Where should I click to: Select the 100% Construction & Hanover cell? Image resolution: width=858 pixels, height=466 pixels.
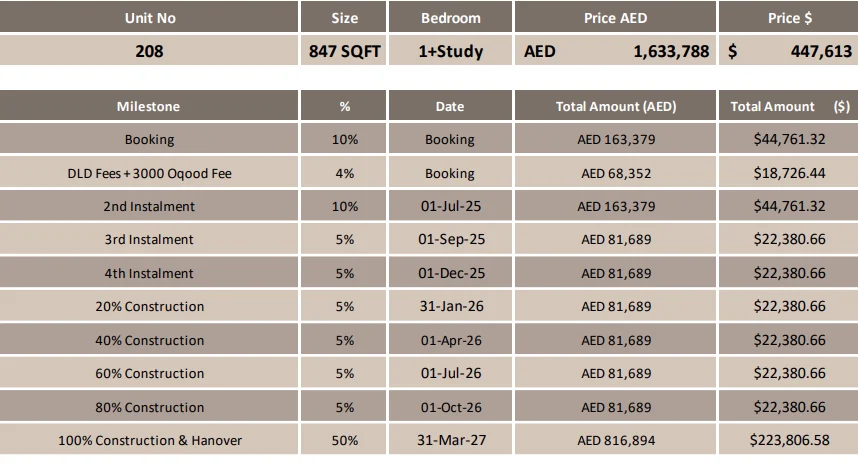[x=149, y=440]
